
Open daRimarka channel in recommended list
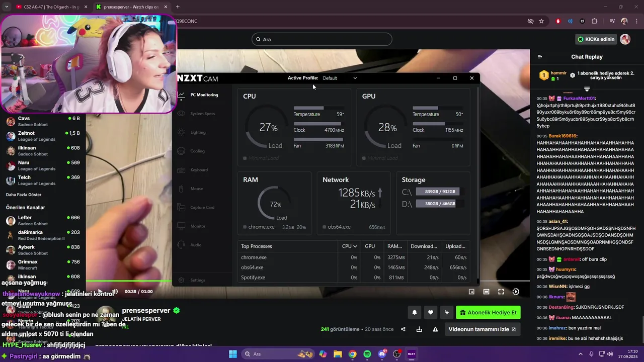(43, 235)
